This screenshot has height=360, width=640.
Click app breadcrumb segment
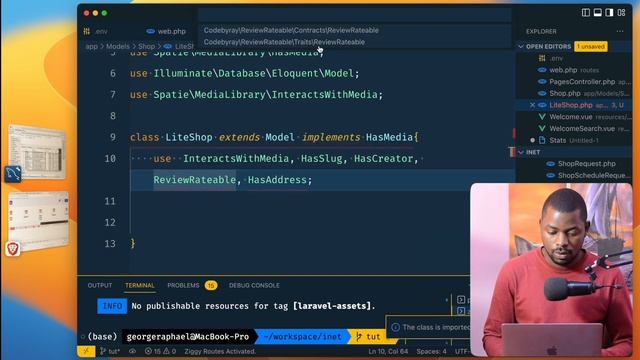click(x=91, y=46)
